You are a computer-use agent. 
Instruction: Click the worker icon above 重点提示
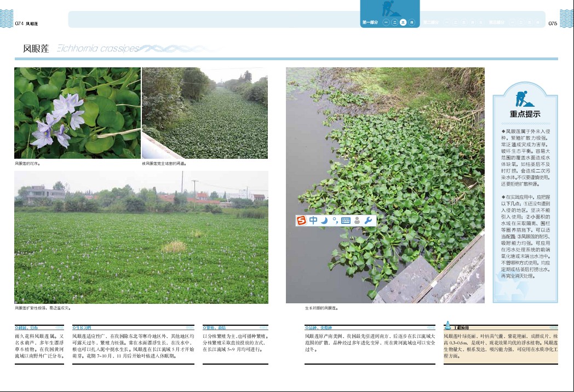click(x=522, y=99)
